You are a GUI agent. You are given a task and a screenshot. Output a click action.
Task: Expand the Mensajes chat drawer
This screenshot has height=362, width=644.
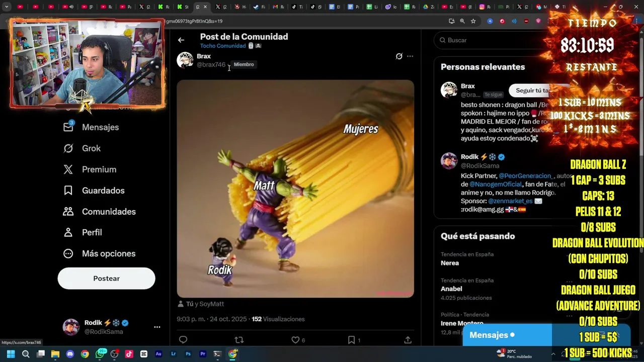point(507,335)
